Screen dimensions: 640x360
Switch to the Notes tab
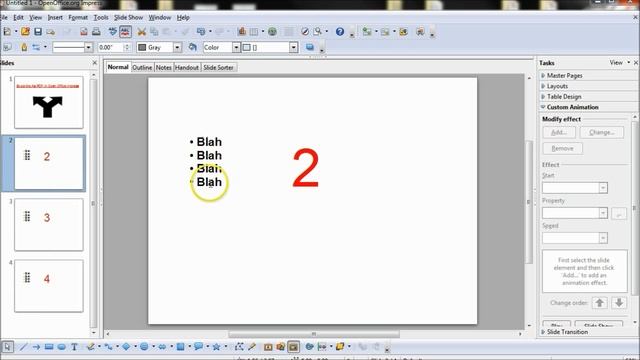pos(163,67)
